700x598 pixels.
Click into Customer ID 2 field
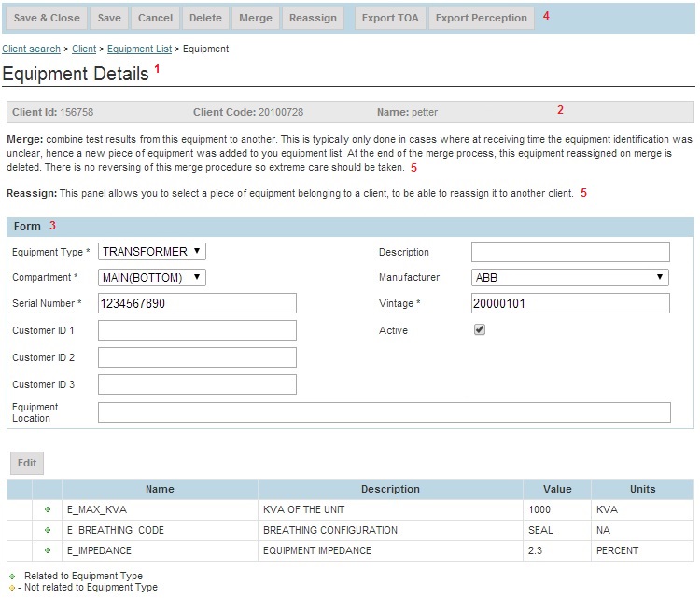(197, 357)
